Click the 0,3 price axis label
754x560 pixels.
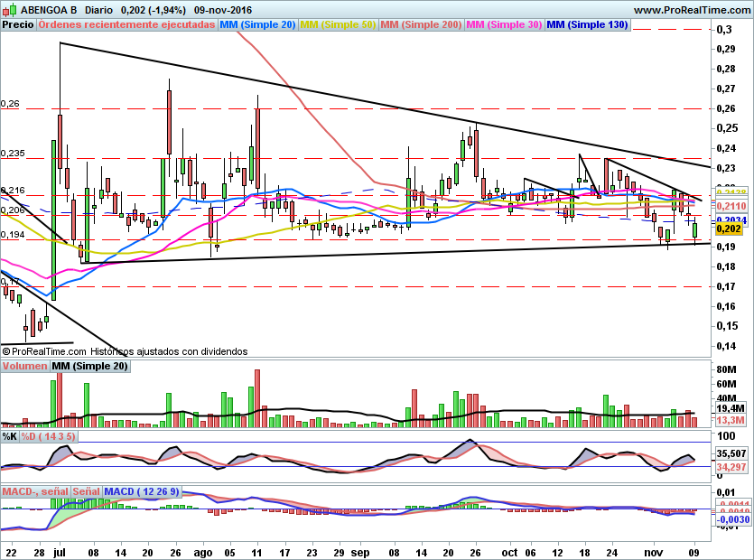pyautogui.click(x=724, y=30)
